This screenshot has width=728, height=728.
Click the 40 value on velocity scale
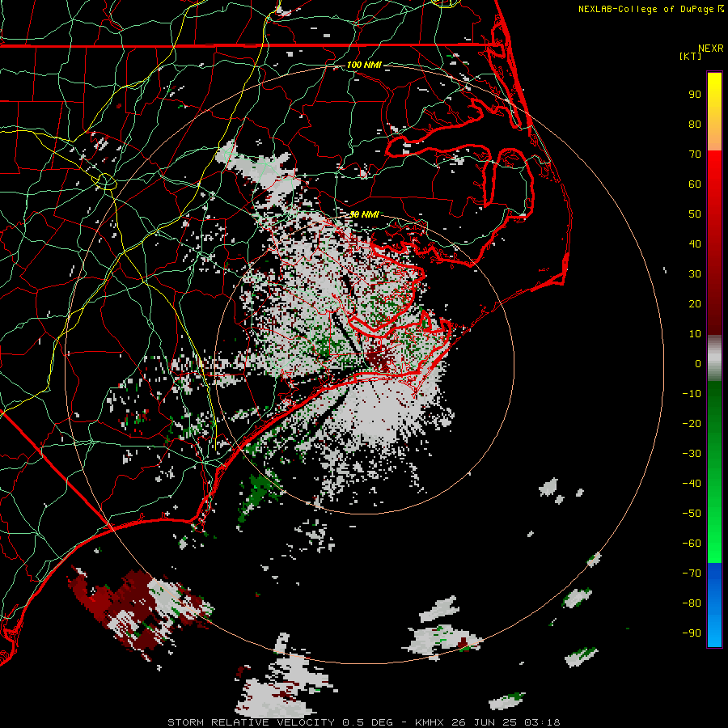click(695, 243)
